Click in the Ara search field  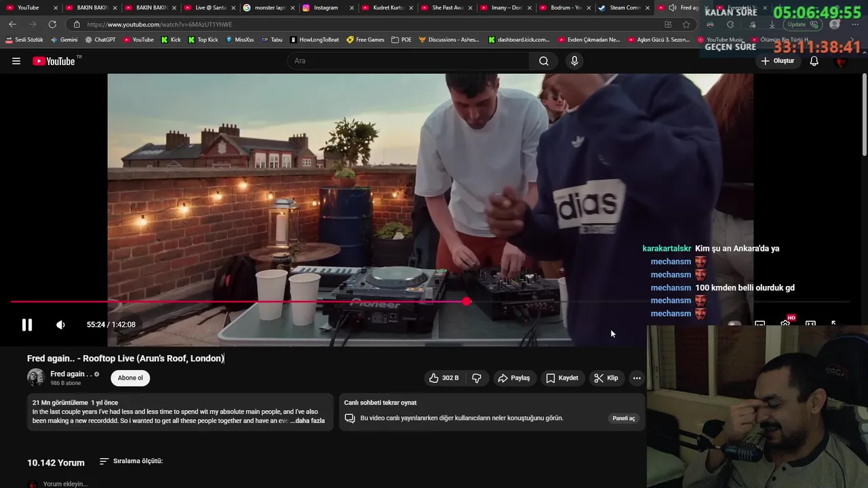(409, 61)
